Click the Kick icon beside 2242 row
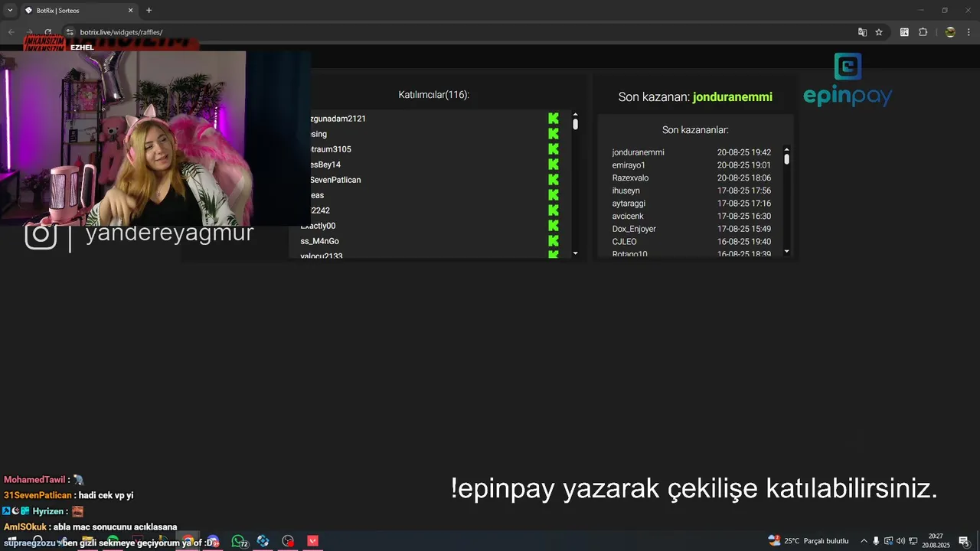This screenshot has width=980, height=551. click(554, 210)
